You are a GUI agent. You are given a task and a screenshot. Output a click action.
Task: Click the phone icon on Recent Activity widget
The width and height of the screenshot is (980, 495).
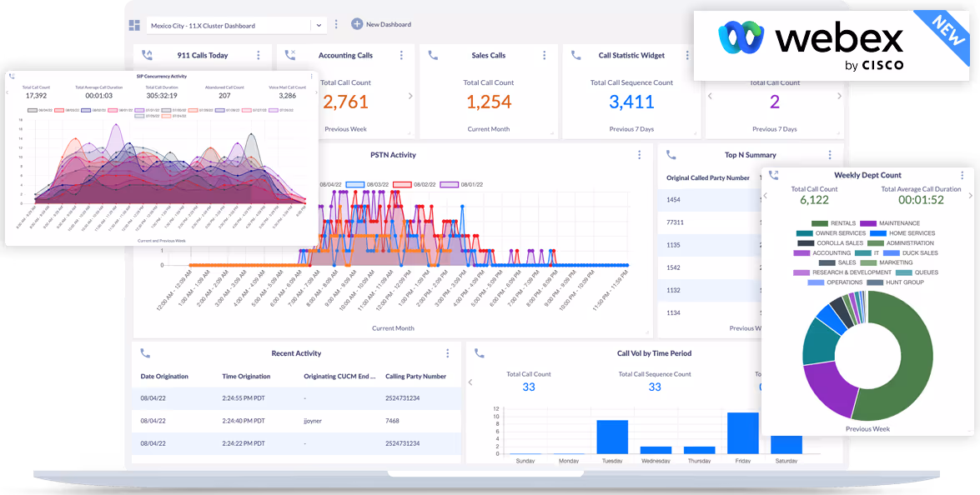coord(145,352)
